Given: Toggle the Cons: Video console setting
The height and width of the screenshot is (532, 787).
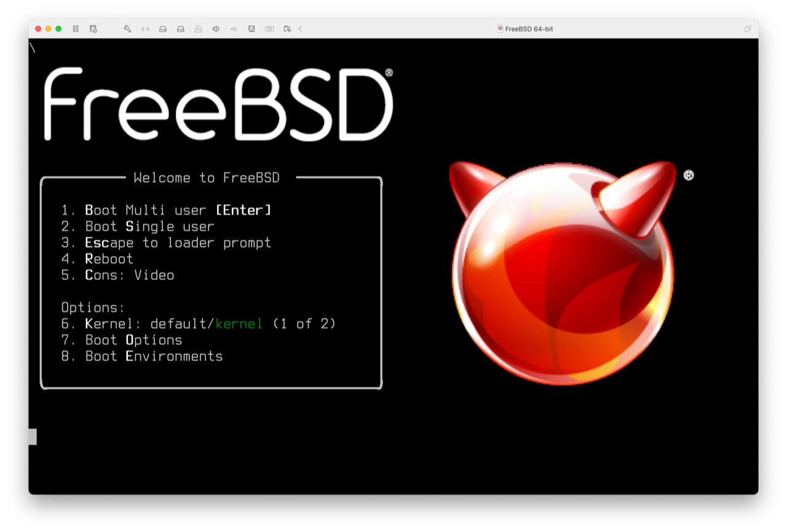Looking at the screenshot, I should coord(129,275).
